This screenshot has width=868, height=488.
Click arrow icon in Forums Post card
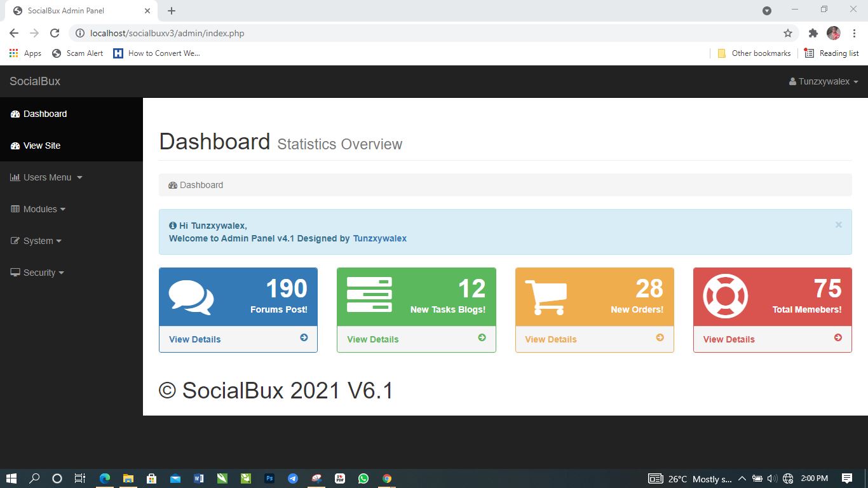(x=304, y=338)
